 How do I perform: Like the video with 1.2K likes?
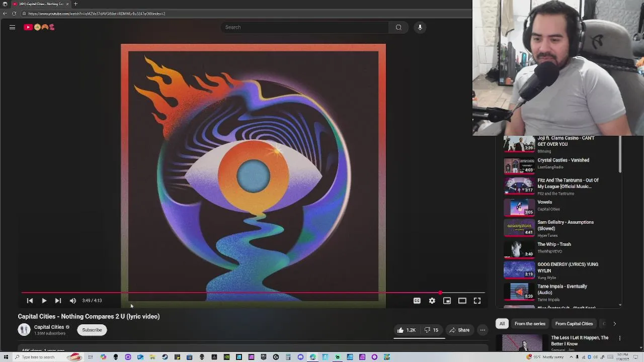[406, 330]
